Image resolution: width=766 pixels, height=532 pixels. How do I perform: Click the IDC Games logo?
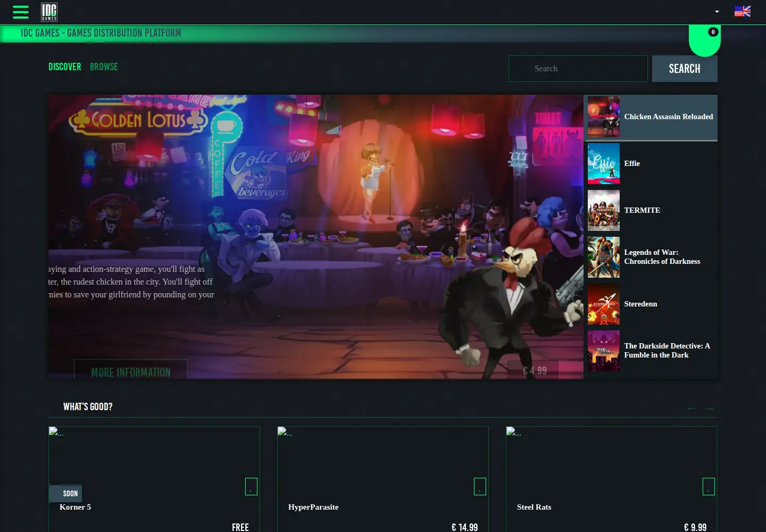click(49, 12)
